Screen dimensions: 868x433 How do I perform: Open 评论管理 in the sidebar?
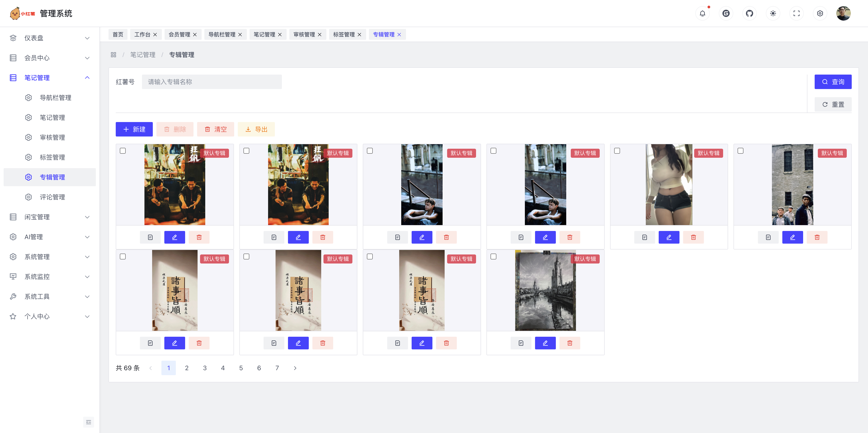coord(52,197)
